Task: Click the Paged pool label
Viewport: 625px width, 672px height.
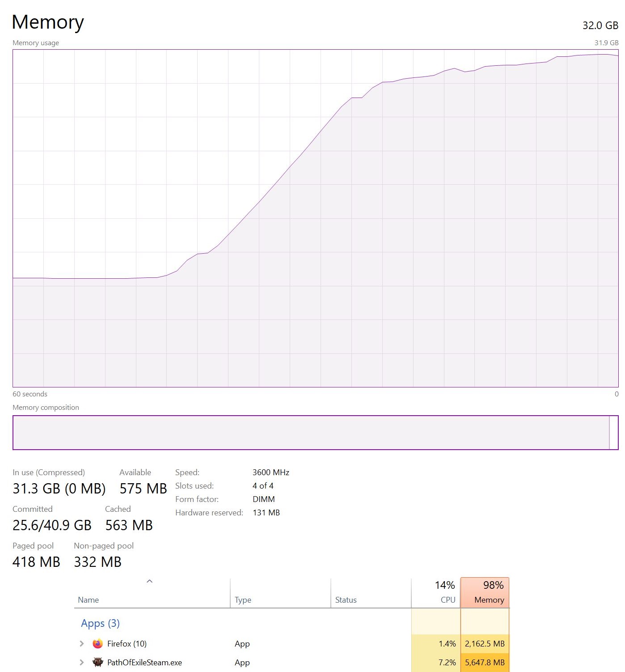Action: tap(33, 546)
